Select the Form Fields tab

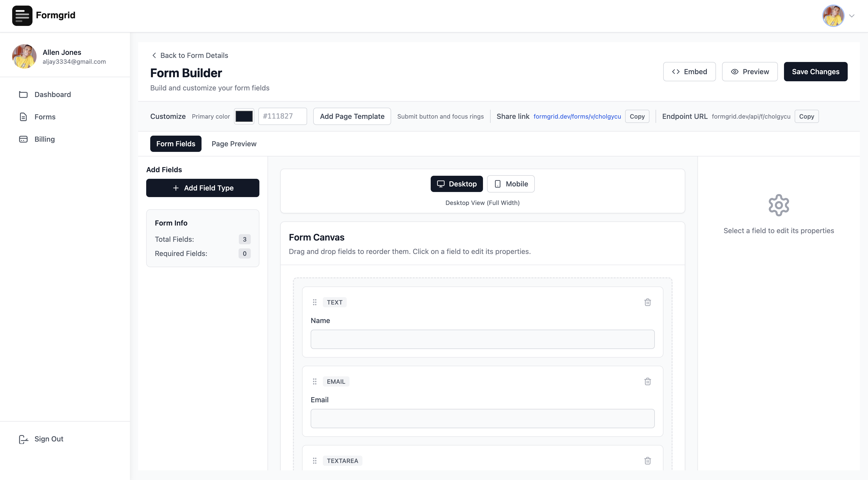pyautogui.click(x=176, y=143)
